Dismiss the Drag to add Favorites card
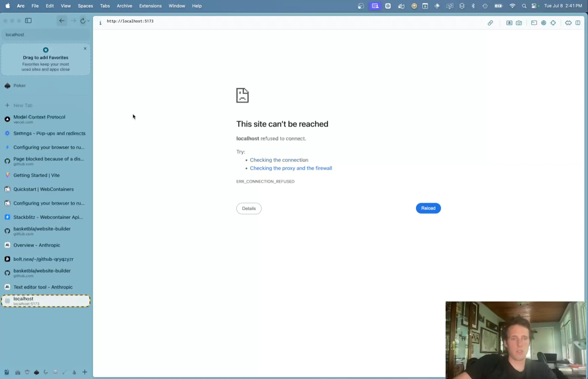This screenshot has height=379, width=588. pyautogui.click(x=85, y=48)
